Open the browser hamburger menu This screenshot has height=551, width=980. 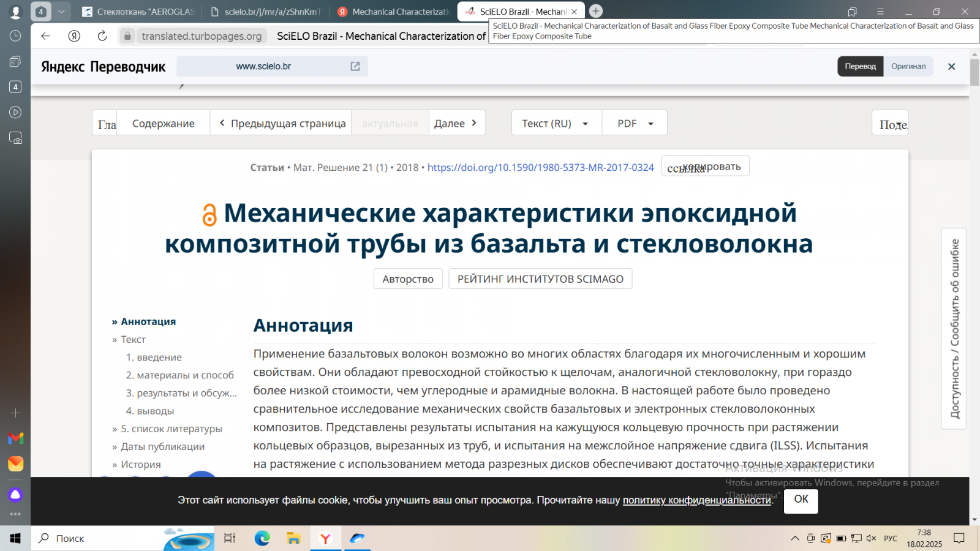(880, 12)
